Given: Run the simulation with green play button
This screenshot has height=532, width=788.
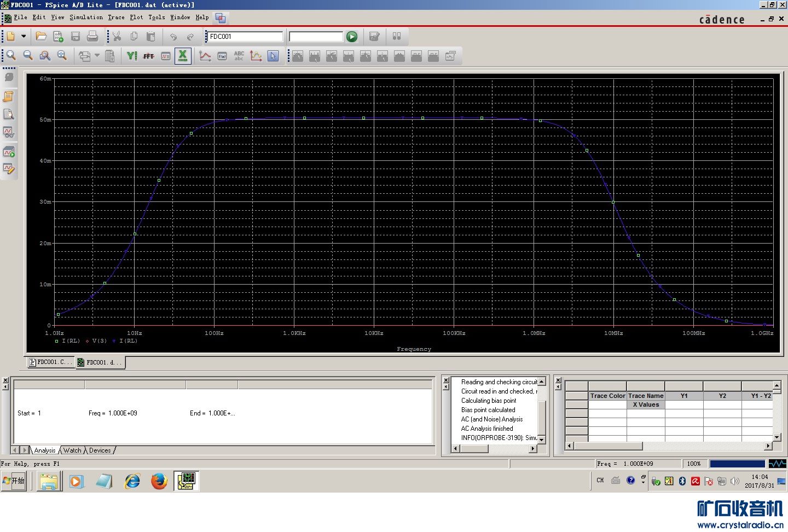Looking at the screenshot, I should [x=352, y=37].
